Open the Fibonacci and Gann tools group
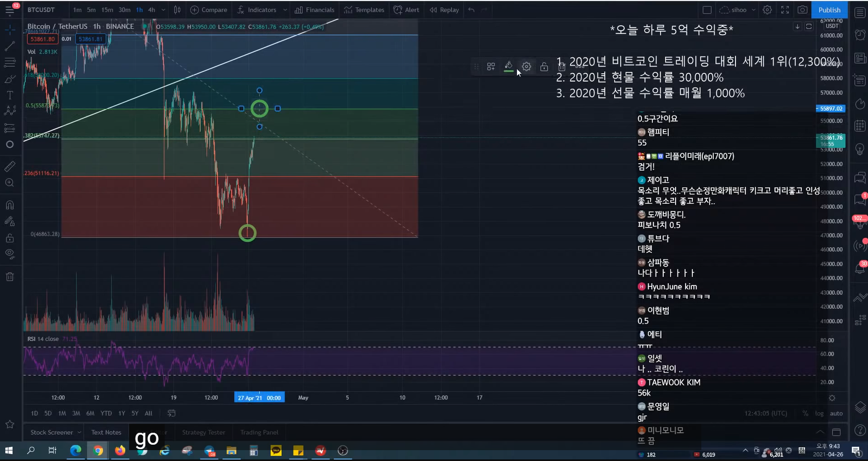The image size is (868, 461). 9,63
